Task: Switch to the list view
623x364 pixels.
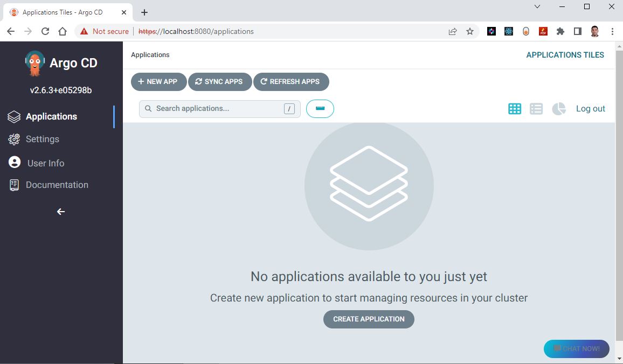Action: 536,109
